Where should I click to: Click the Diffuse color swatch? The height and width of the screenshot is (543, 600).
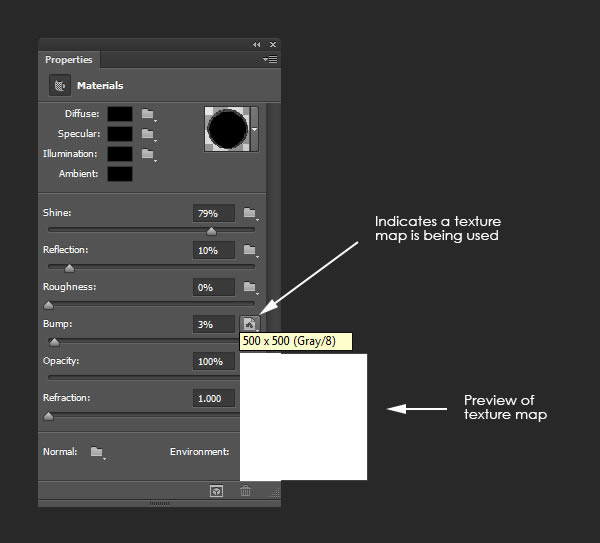[x=120, y=114]
